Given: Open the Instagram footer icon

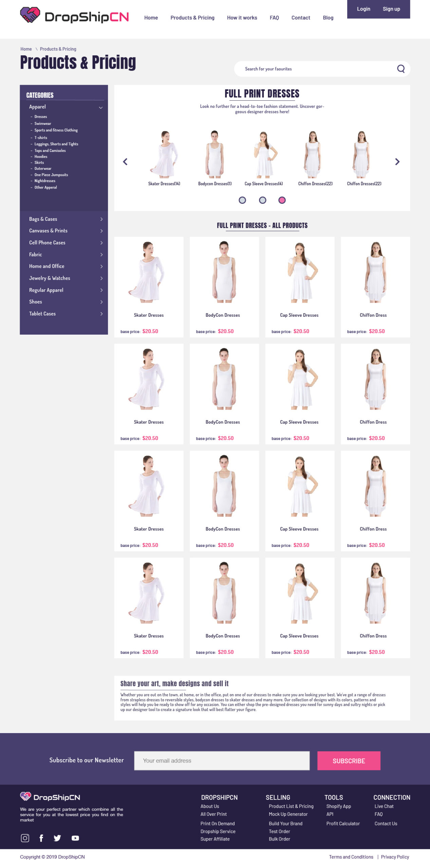Looking at the screenshot, I should pos(25,838).
